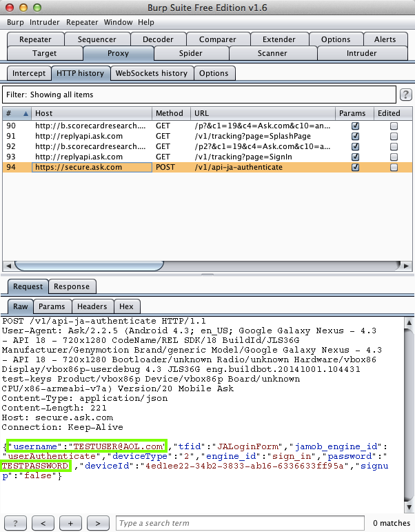Click the sort arrow in the # column
Screen dimensions: 415x532
click(x=26, y=114)
